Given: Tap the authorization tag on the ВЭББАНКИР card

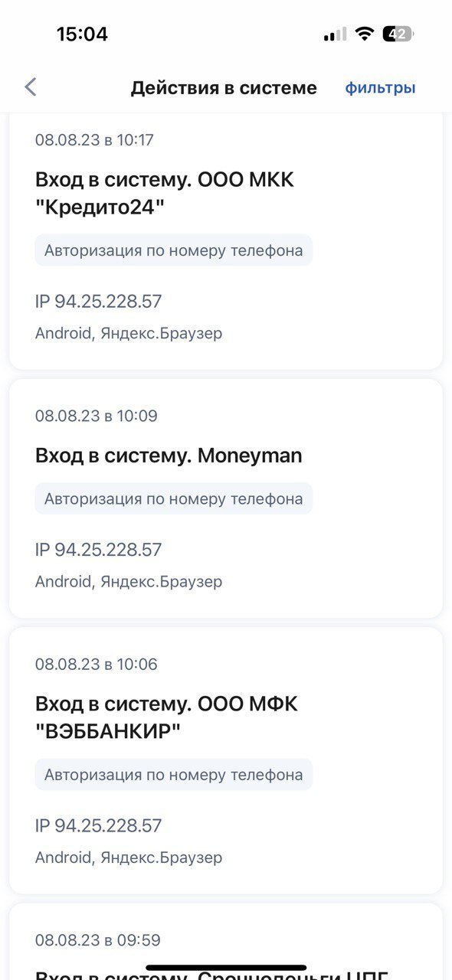Looking at the screenshot, I should tap(173, 774).
